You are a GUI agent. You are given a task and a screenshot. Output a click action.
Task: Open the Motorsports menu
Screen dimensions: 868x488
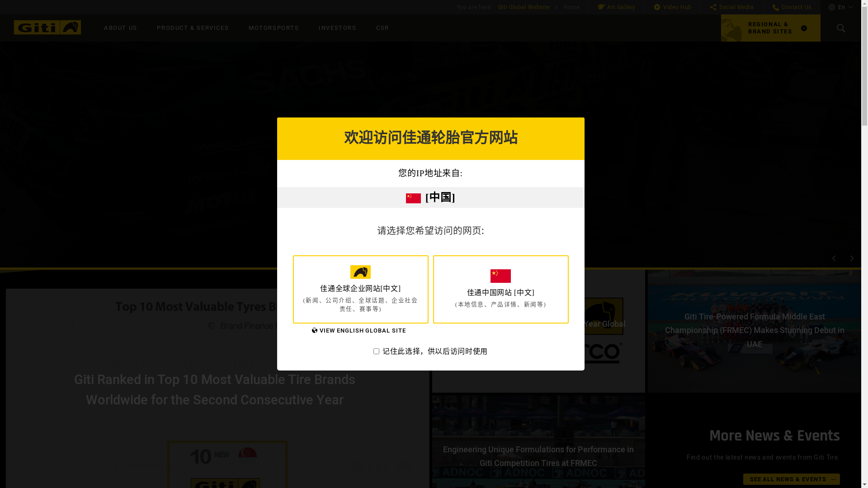tap(274, 28)
